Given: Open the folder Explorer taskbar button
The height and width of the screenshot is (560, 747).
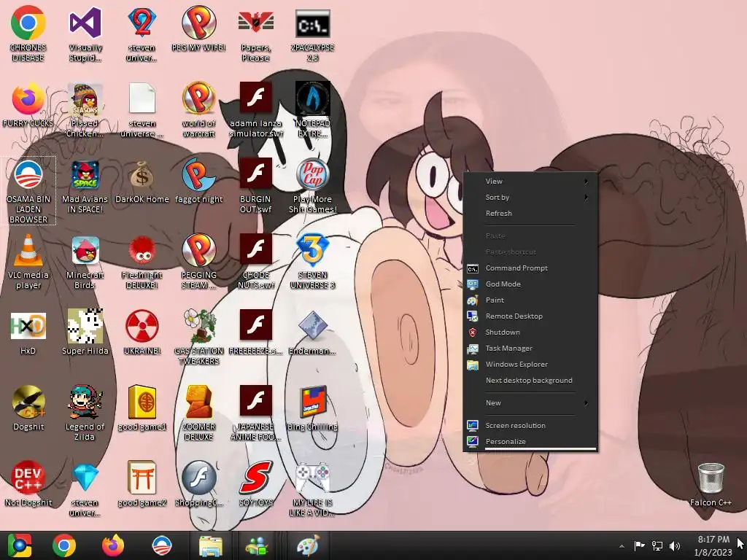Looking at the screenshot, I should click(x=210, y=545).
